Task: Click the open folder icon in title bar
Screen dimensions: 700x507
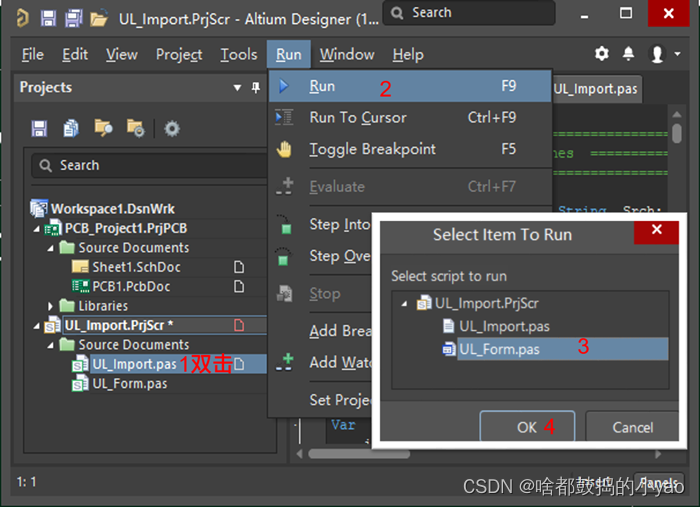Action: click(x=98, y=18)
